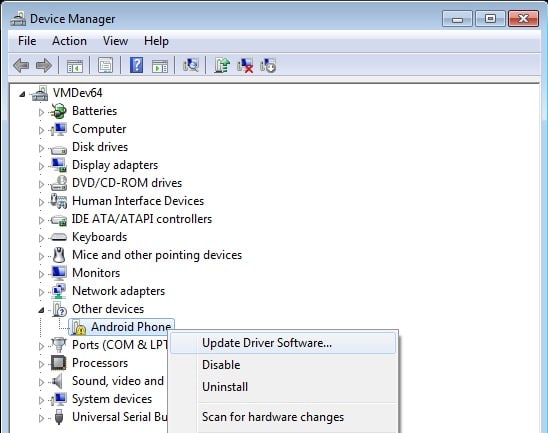Click the Update Driver Software toolbar icon
The height and width of the screenshot is (433, 548).
222,65
